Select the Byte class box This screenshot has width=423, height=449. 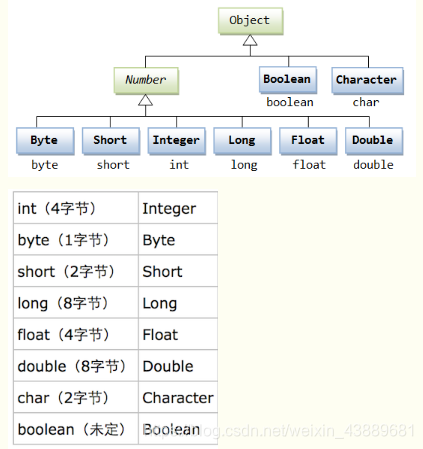45,140
